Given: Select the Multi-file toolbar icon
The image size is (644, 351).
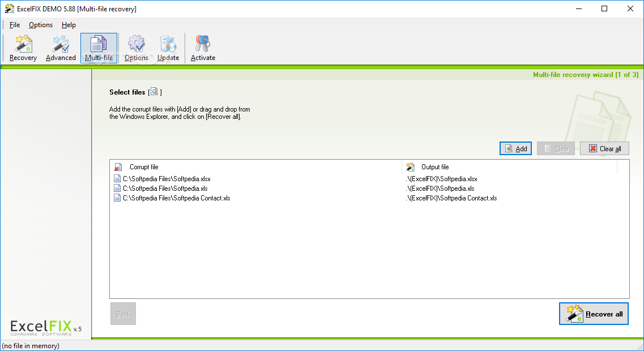Looking at the screenshot, I should point(99,49).
